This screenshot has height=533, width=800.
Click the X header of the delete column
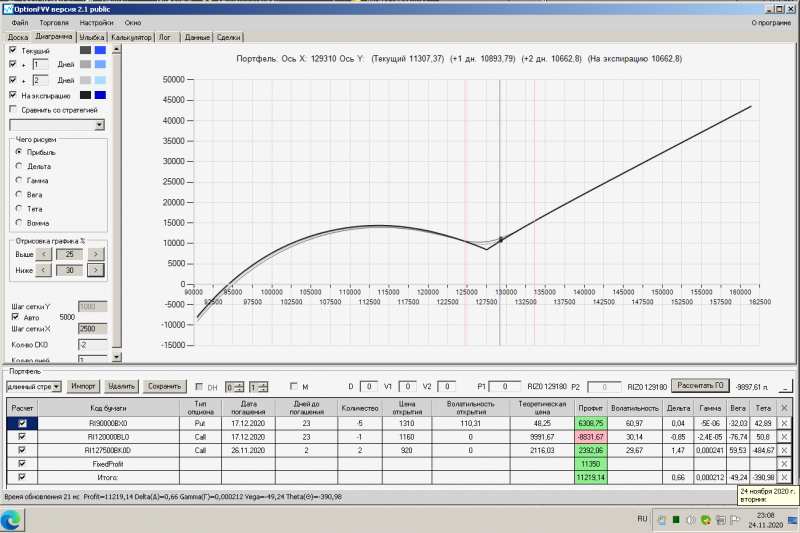click(x=784, y=408)
